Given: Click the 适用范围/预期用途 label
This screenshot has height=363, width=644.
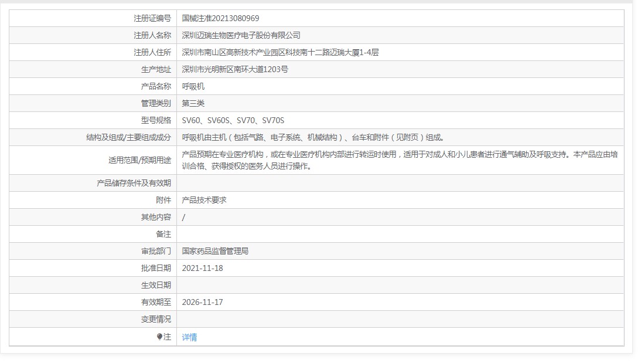Looking at the screenshot, I should pos(139,160).
